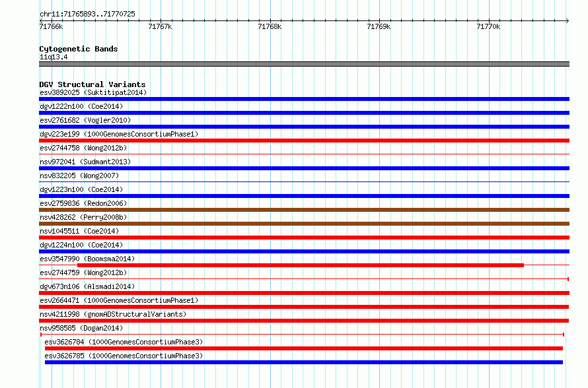Open the esv2744758 (Wong2012b) variant label
The width and height of the screenshot is (588, 388).
click(83, 148)
